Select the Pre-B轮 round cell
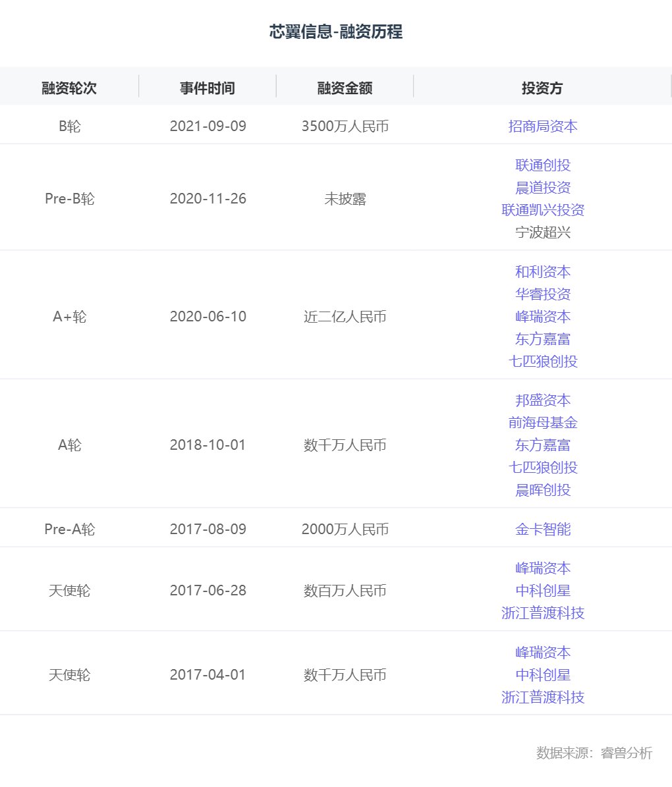Image resolution: width=672 pixels, height=787 pixels. point(69,199)
